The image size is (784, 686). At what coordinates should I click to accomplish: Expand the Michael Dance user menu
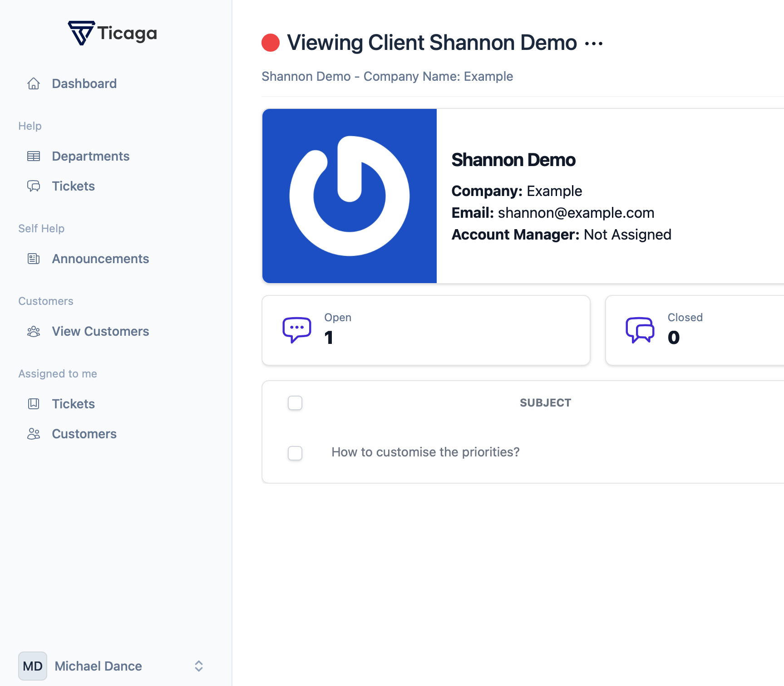[x=199, y=666]
